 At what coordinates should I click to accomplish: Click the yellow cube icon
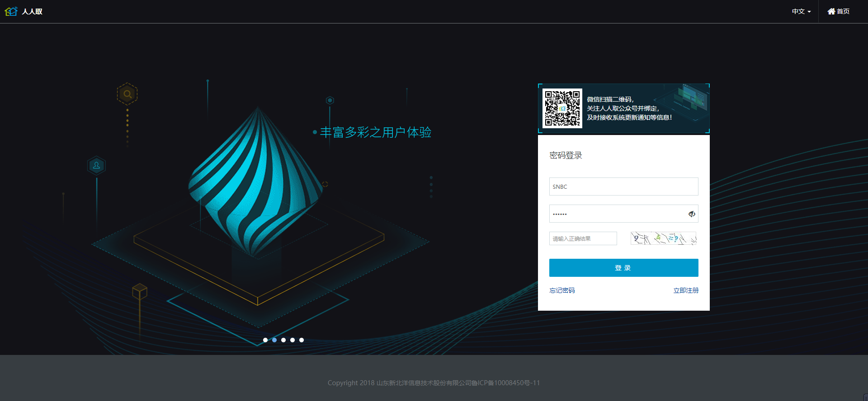point(140,291)
